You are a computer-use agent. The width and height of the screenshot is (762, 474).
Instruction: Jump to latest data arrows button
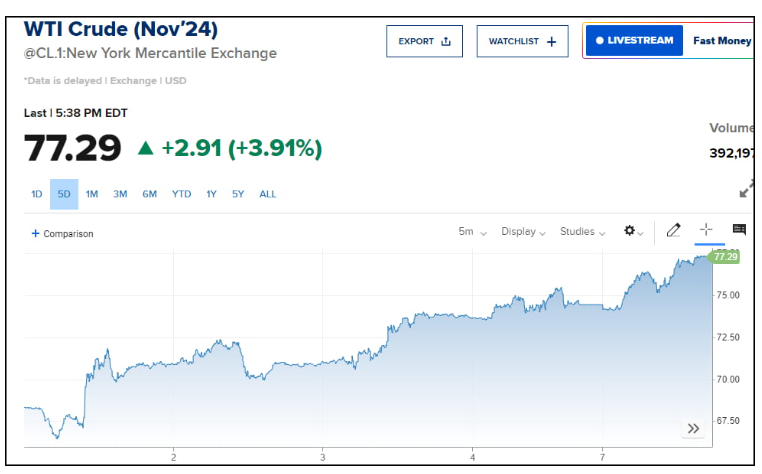(x=693, y=429)
